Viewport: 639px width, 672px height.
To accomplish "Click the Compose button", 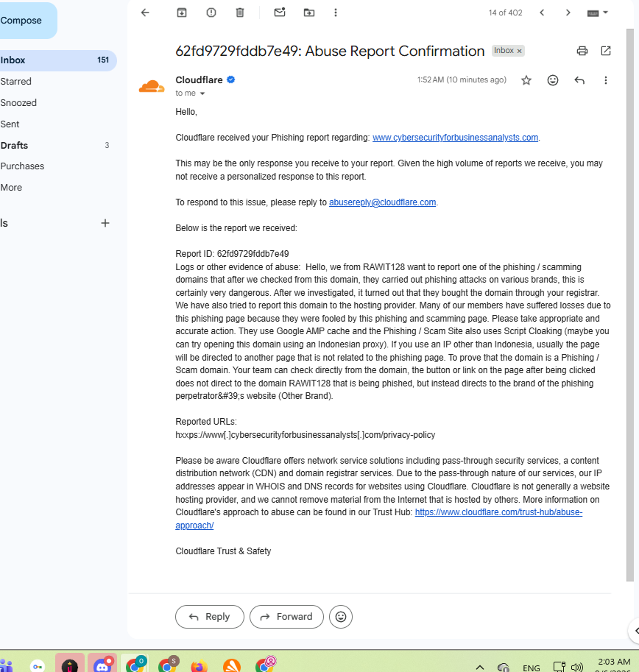I will (26, 21).
